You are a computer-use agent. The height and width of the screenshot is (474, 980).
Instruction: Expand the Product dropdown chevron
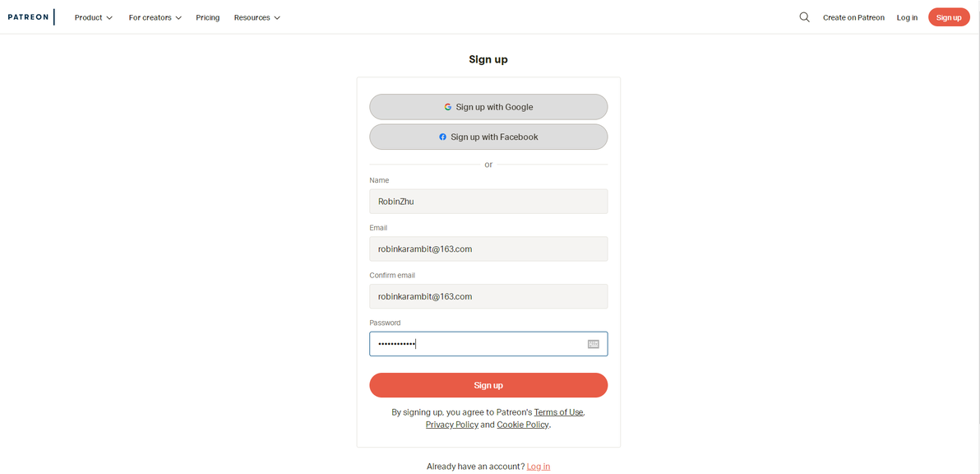pos(109,18)
